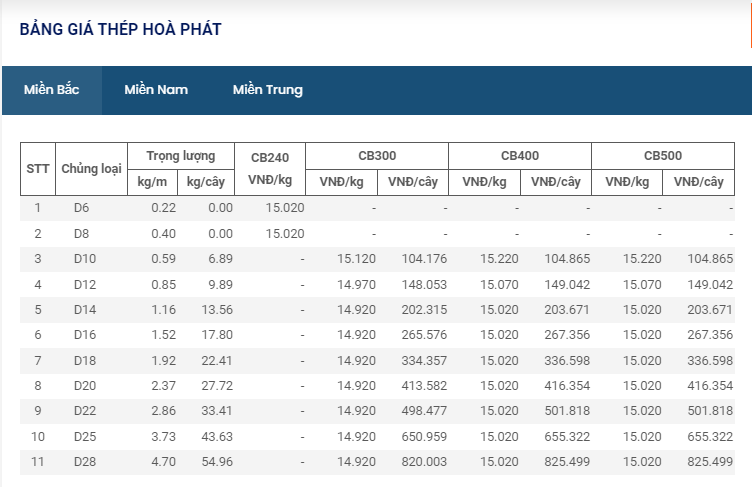Click the value 650.959 in D25 row

coord(424,437)
